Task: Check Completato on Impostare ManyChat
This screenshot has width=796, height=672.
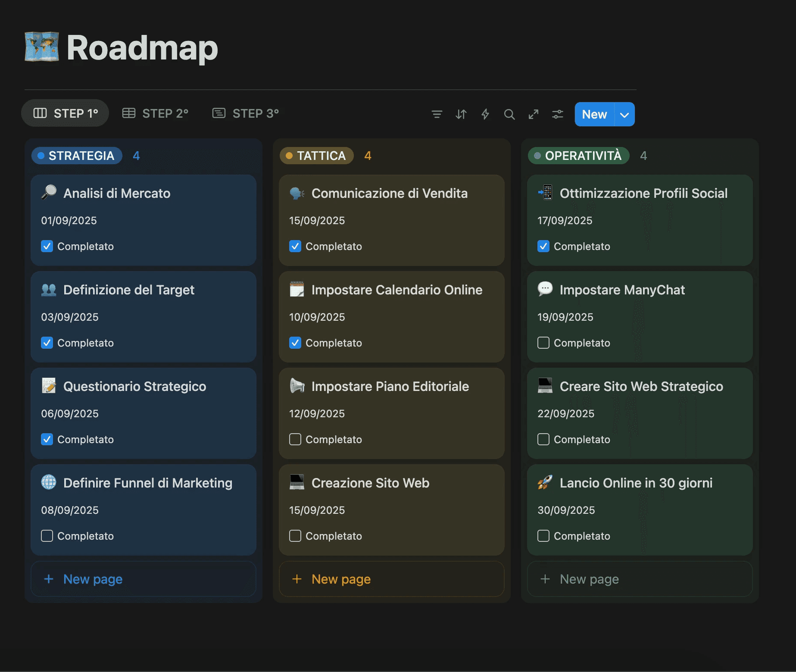Action: 543,343
